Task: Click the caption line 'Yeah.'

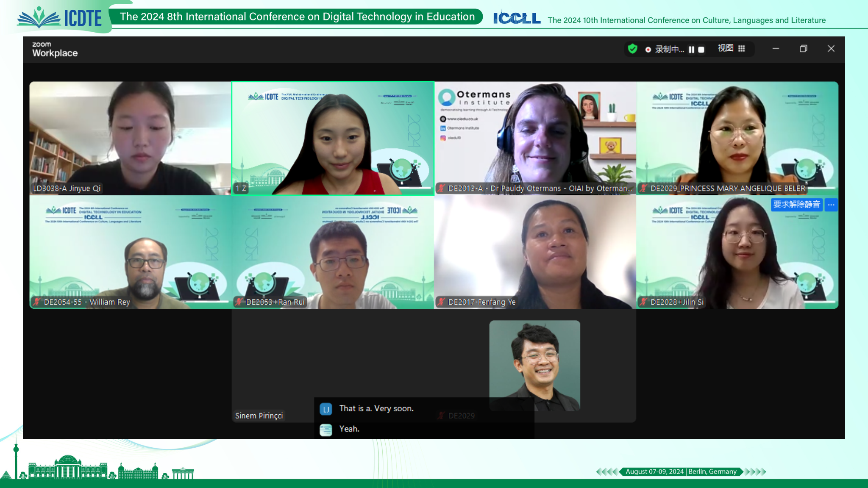Action: click(349, 429)
